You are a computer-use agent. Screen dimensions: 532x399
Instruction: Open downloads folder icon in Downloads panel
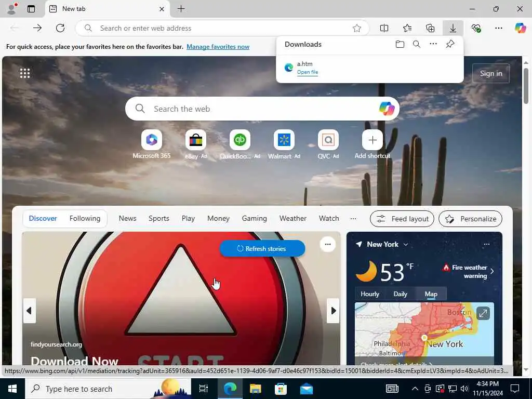click(400, 44)
